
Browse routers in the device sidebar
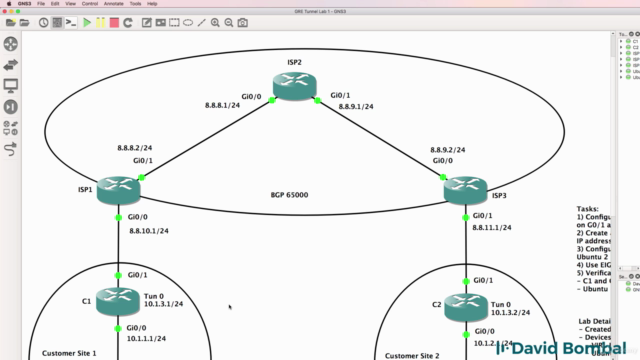[11, 44]
